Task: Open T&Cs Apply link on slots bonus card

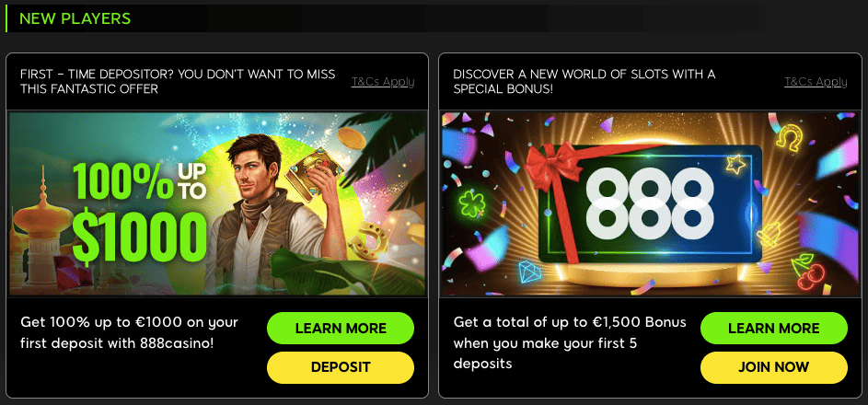Action: 816,82
